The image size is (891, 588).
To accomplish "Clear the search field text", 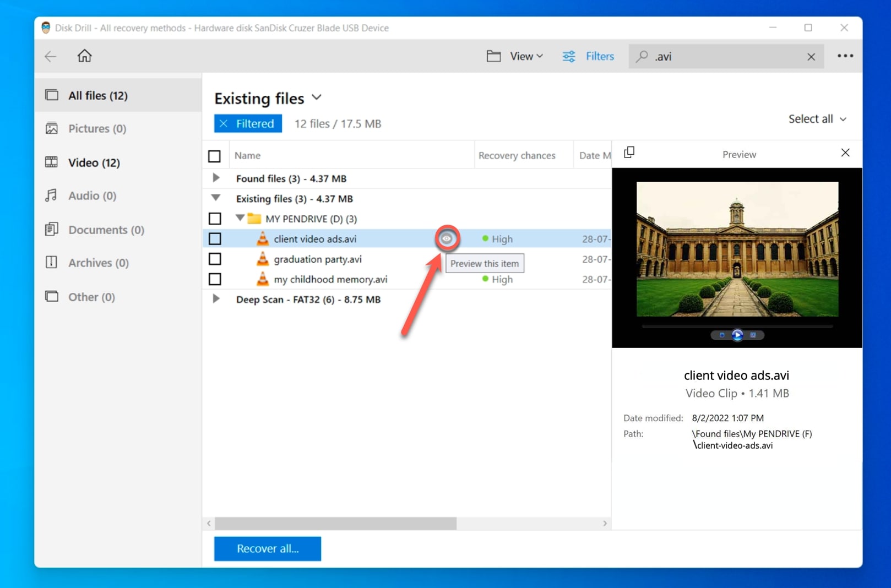I will click(811, 57).
